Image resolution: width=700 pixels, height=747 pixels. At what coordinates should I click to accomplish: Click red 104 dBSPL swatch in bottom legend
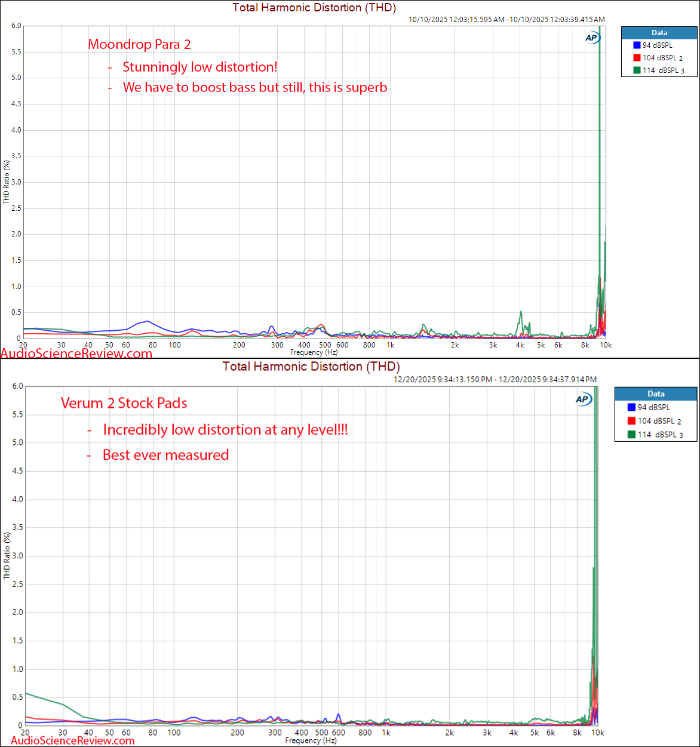click(x=631, y=421)
